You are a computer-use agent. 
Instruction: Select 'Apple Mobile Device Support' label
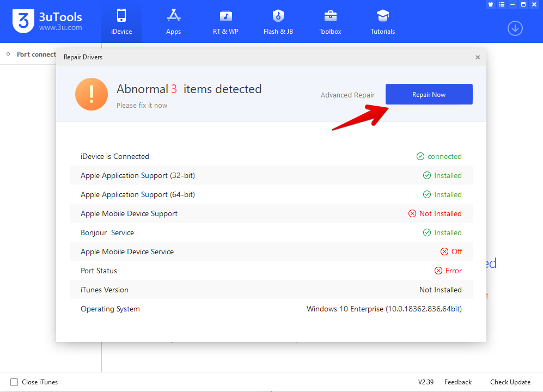(x=129, y=213)
